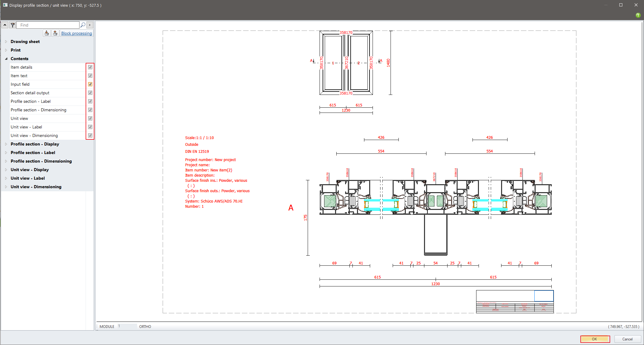
Task: Click into the Find search field
Action: (x=48, y=25)
